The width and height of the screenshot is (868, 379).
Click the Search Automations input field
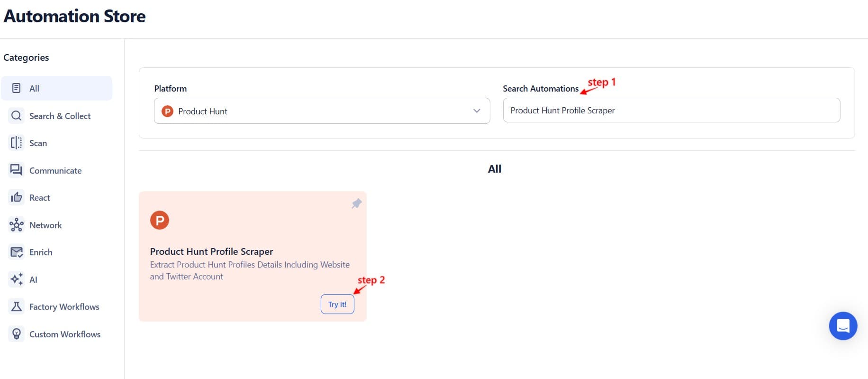pyautogui.click(x=671, y=110)
